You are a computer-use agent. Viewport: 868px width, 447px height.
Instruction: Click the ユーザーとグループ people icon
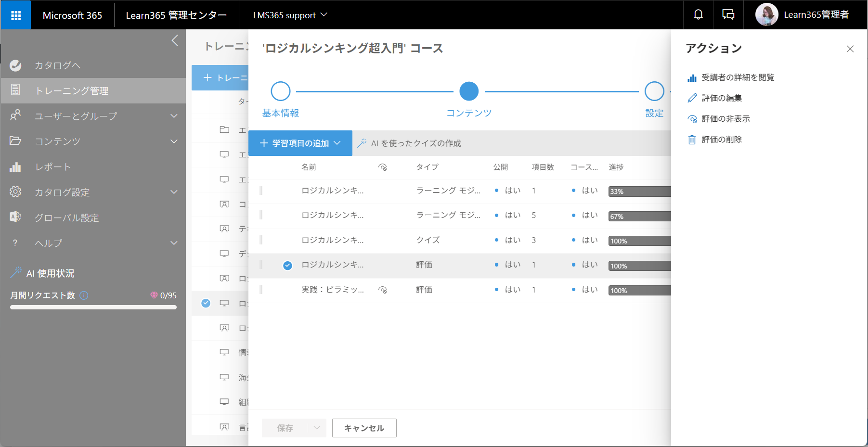point(15,115)
